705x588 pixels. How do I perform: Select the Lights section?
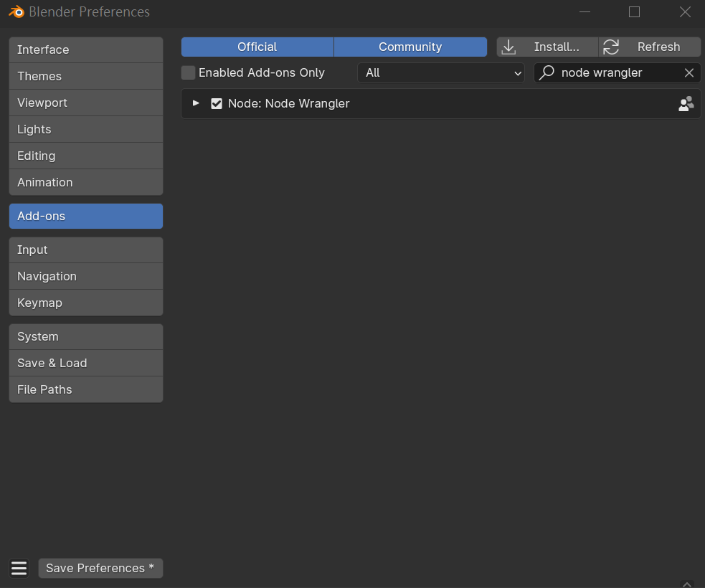click(x=86, y=130)
